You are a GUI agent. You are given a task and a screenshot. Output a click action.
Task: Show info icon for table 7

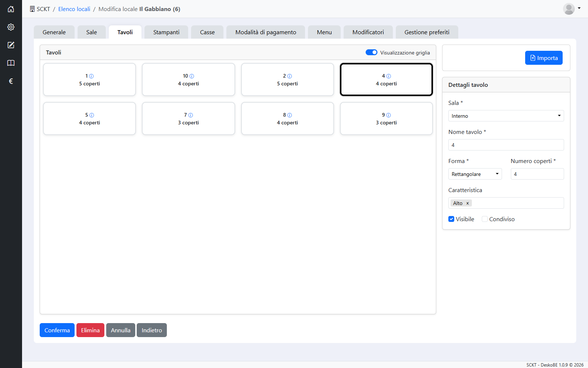click(191, 115)
